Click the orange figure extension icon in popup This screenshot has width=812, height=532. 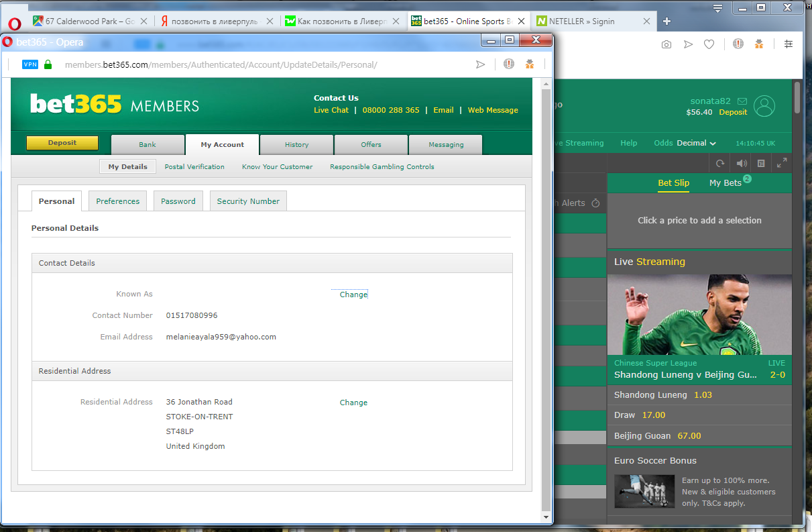click(x=530, y=64)
